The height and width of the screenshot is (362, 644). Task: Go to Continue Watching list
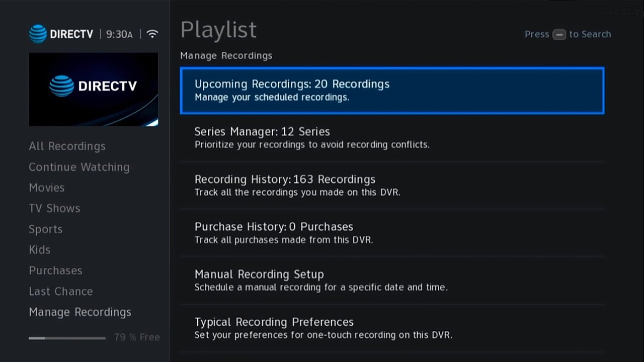79,167
